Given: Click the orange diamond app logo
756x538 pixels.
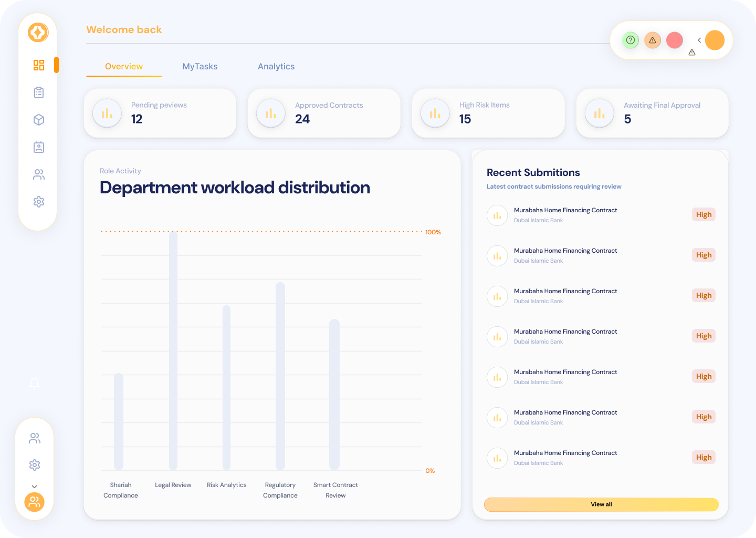Looking at the screenshot, I should (38, 33).
